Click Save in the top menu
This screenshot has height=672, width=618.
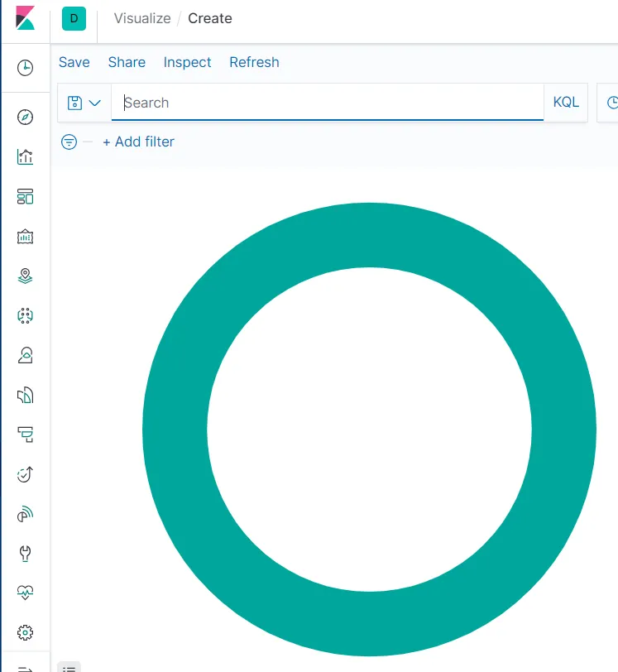(x=74, y=62)
